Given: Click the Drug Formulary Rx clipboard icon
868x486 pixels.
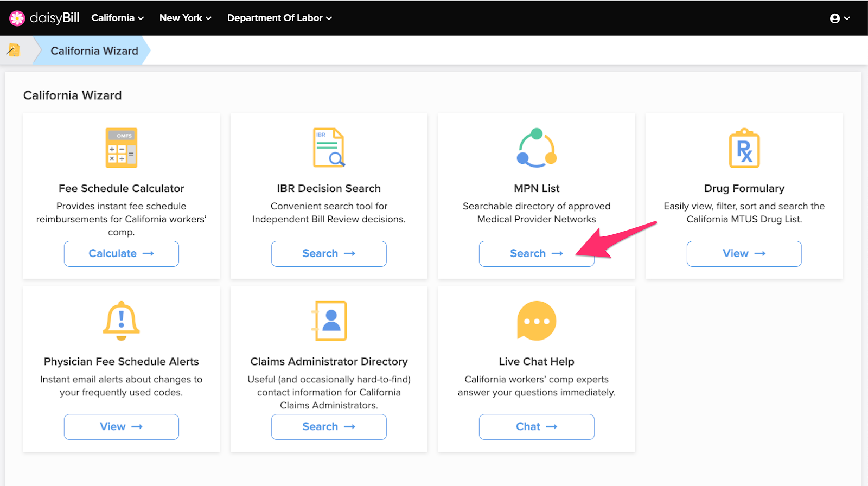Looking at the screenshot, I should click(x=744, y=148).
